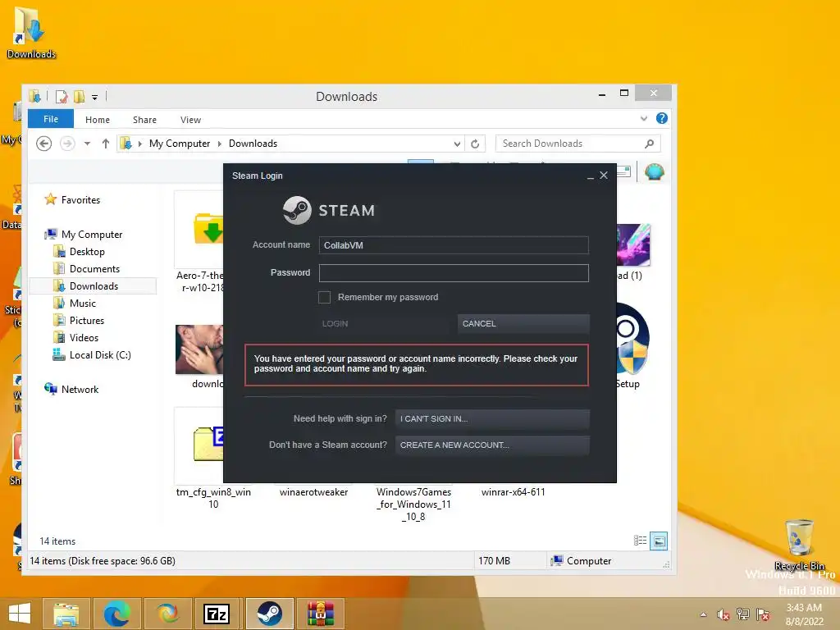Click the search magnifier icon
Screen dimensions: 840x630
tap(649, 144)
